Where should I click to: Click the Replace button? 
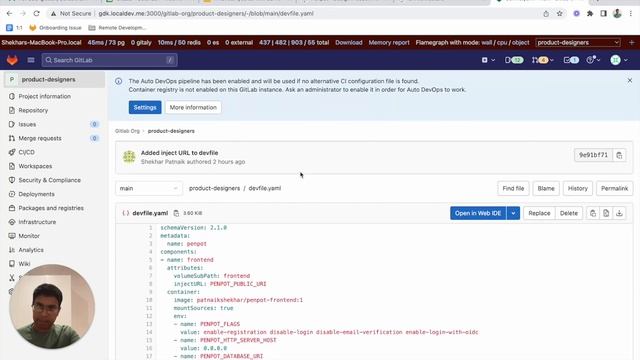[539, 213]
